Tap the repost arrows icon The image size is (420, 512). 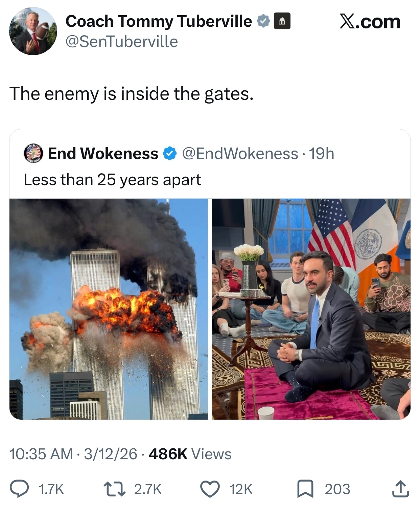115,489
